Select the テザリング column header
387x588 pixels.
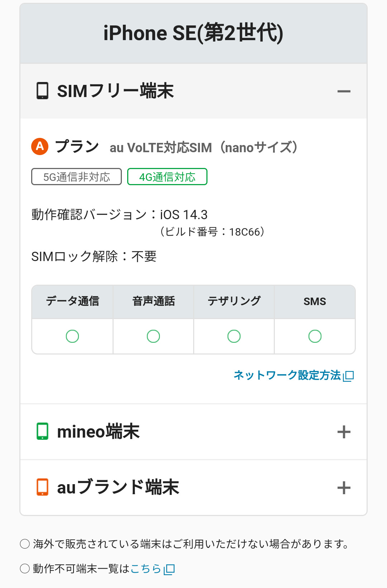click(x=234, y=302)
